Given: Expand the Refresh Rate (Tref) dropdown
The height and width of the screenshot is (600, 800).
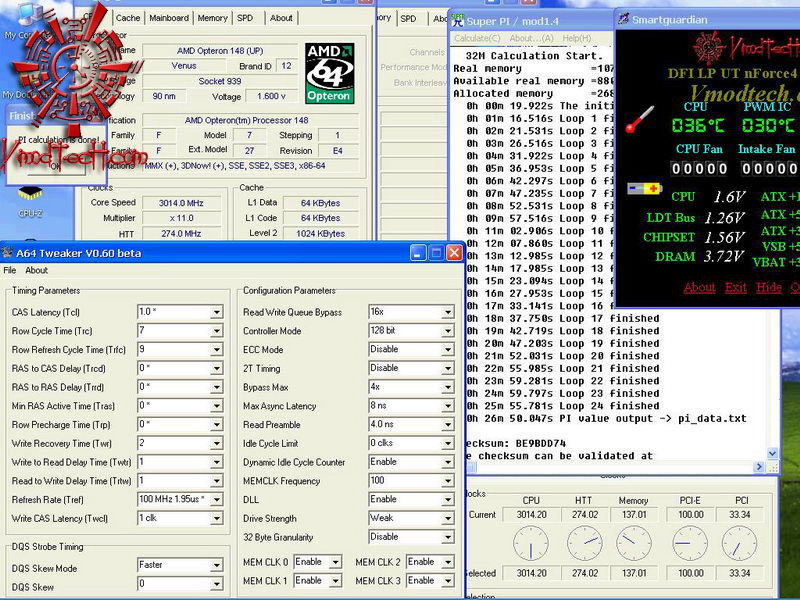Looking at the screenshot, I should [x=216, y=499].
